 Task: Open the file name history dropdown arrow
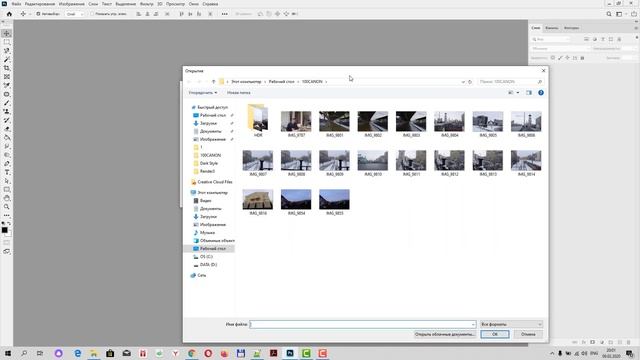(473, 324)
